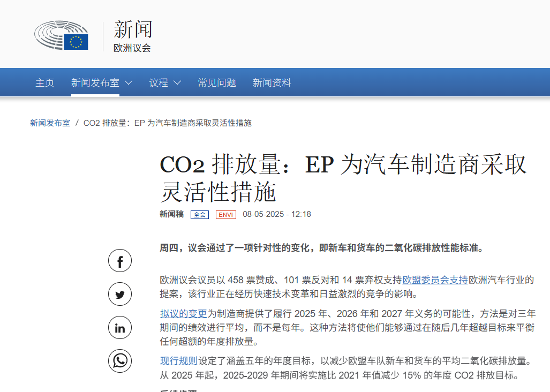This screenshot has width=550, height=392.
Task: Go to 常见问题 page
Action: [217, 83]
